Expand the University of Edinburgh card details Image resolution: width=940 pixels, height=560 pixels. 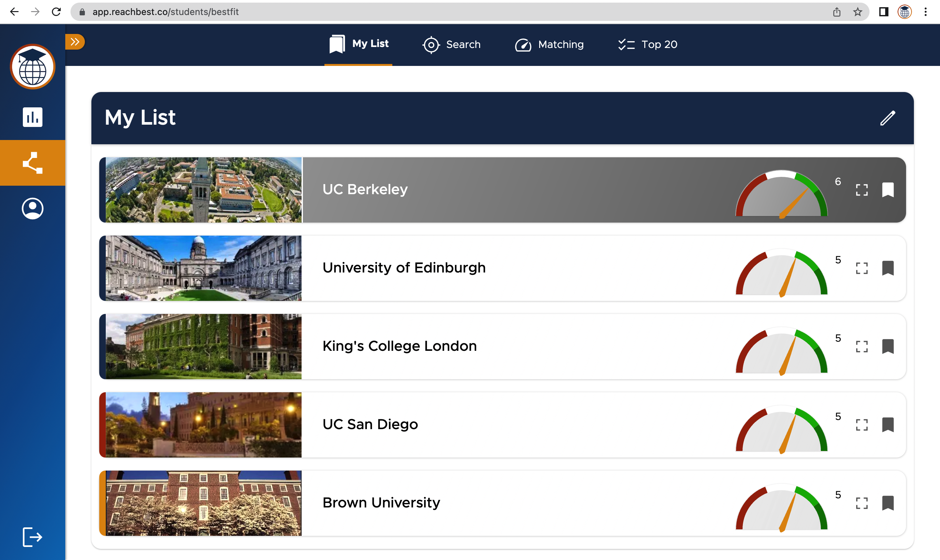click(862, 268)
